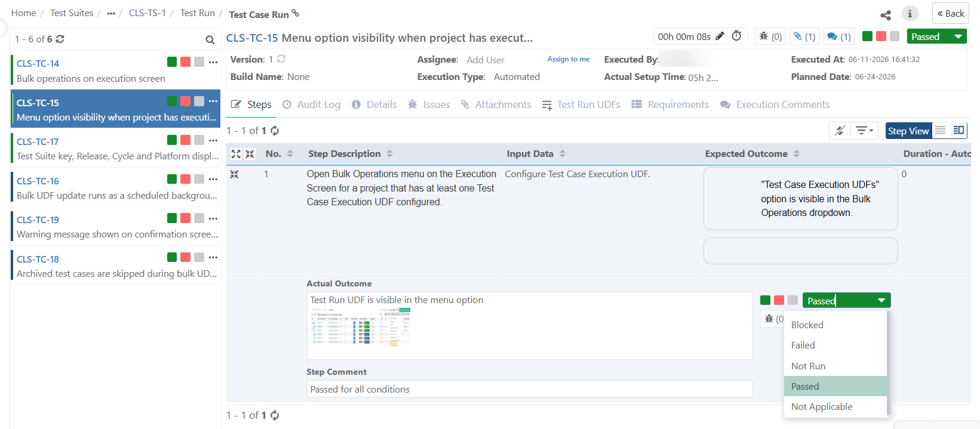
Task: Refresh the version next to Version 1
Action: click(x=281, y=59)
